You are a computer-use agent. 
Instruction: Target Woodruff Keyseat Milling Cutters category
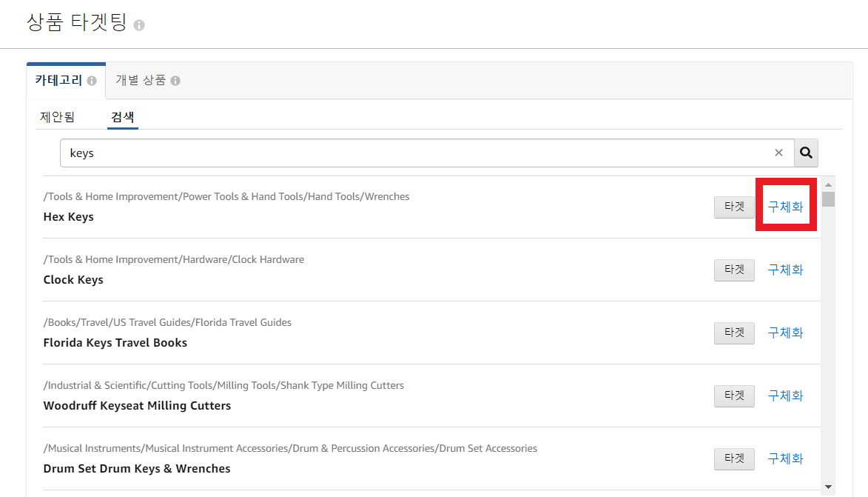click(734, 396)
